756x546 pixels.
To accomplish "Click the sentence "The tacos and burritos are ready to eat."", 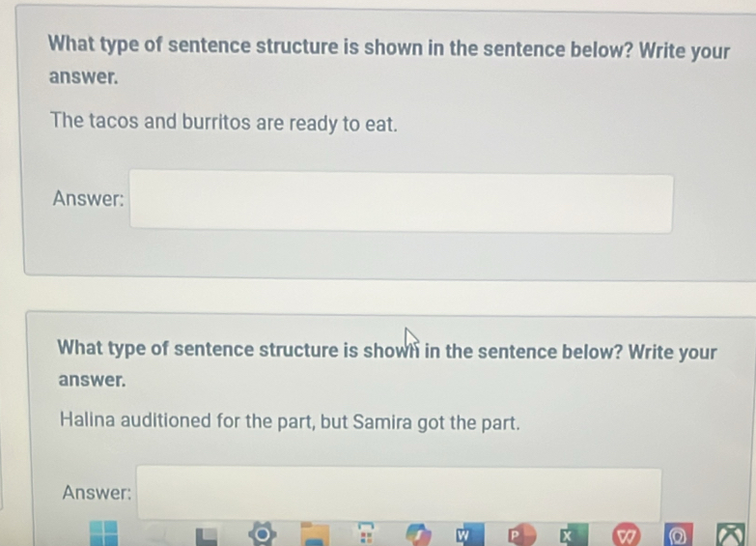I will 224,124.
